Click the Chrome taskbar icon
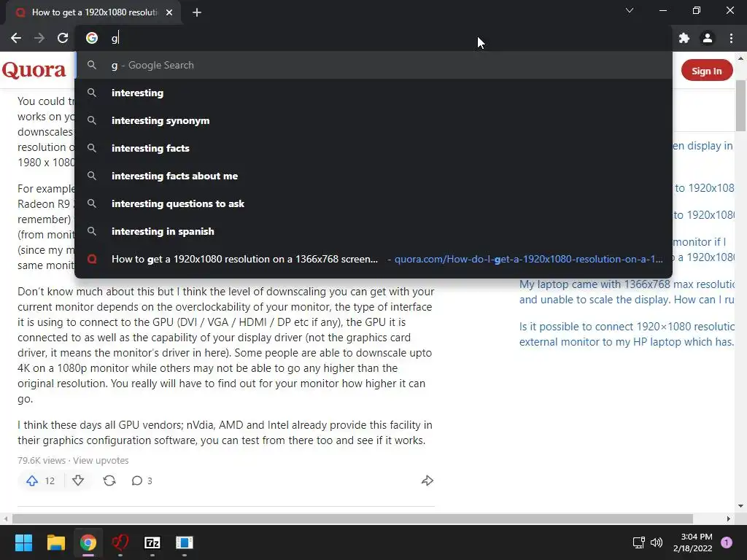 (88, 542)
